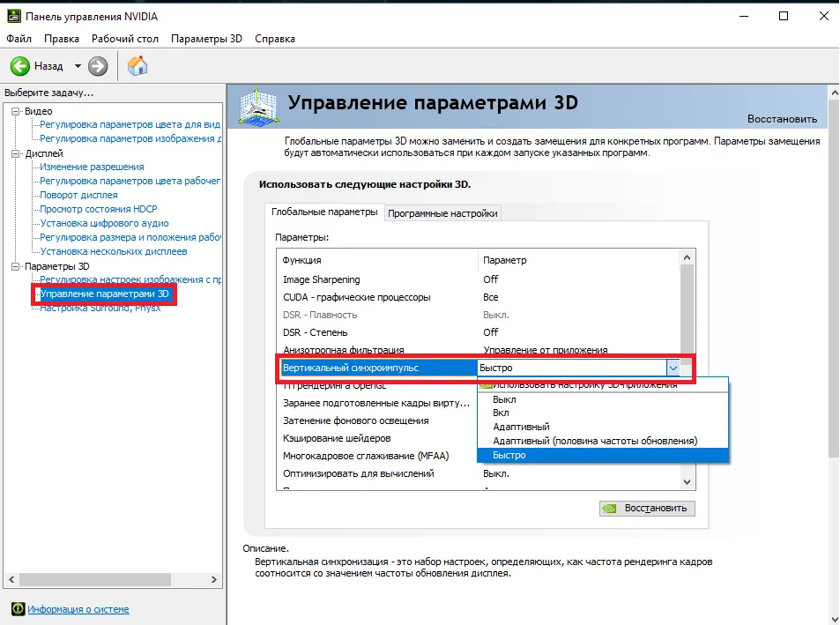Click the Восстановить button with NVIDIA logo
Viewport: 840px width, 625px height.
tap(647, 509)
